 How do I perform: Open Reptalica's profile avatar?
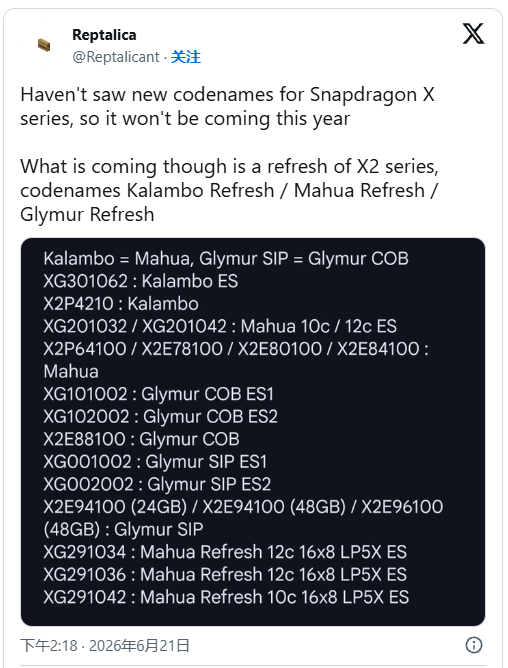pos(44,45)
